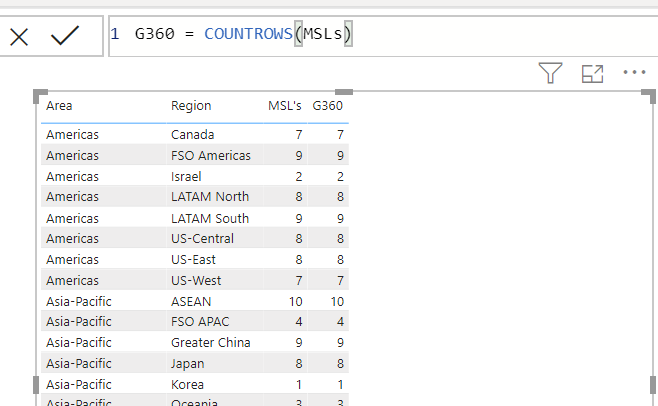Select the FSO Americas cell

211,155
